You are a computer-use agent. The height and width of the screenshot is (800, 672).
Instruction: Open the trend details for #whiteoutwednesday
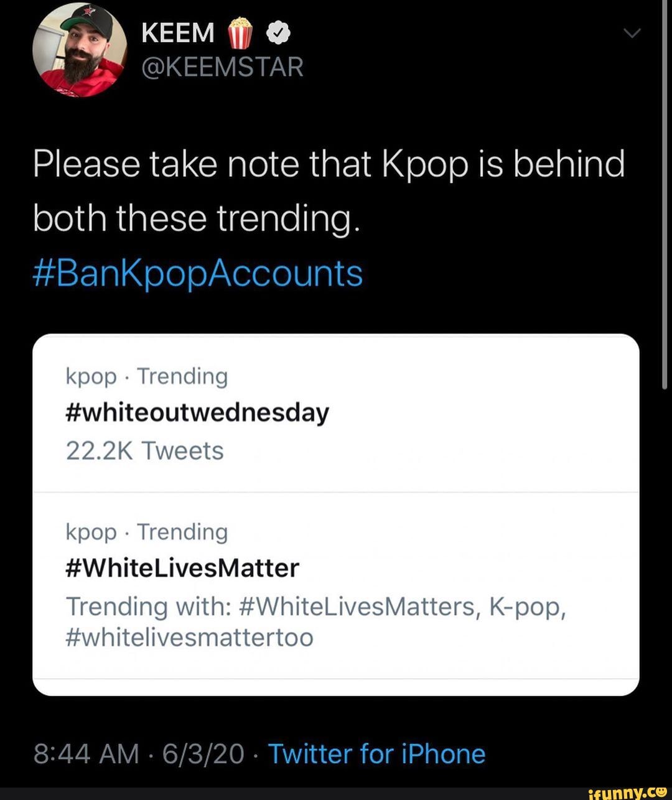pyautogui.click(x=197, y=411)
